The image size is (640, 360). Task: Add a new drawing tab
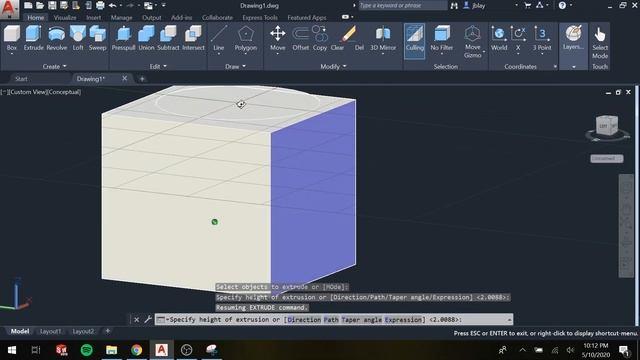click(x=142, y=79)
